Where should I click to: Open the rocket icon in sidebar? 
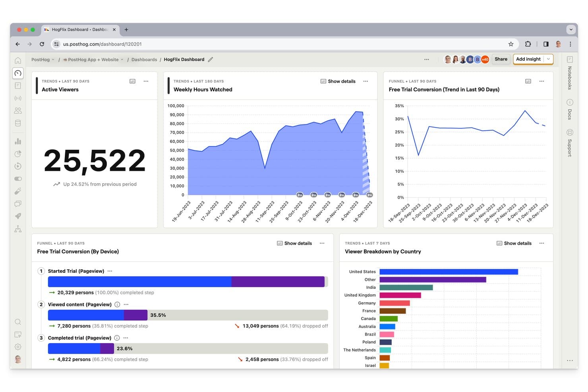18,216
